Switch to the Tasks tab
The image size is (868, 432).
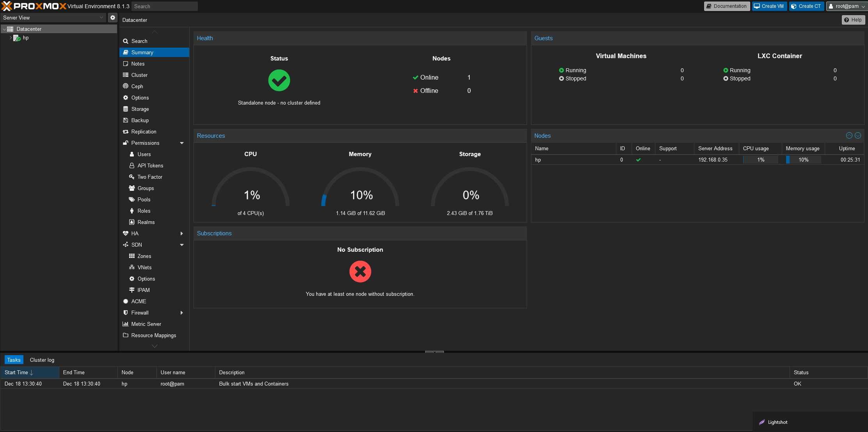14,360
